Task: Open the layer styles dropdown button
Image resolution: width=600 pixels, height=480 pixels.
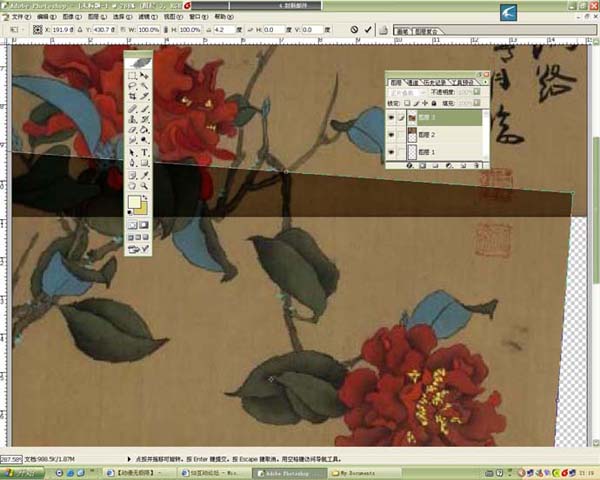Action: 410,165
